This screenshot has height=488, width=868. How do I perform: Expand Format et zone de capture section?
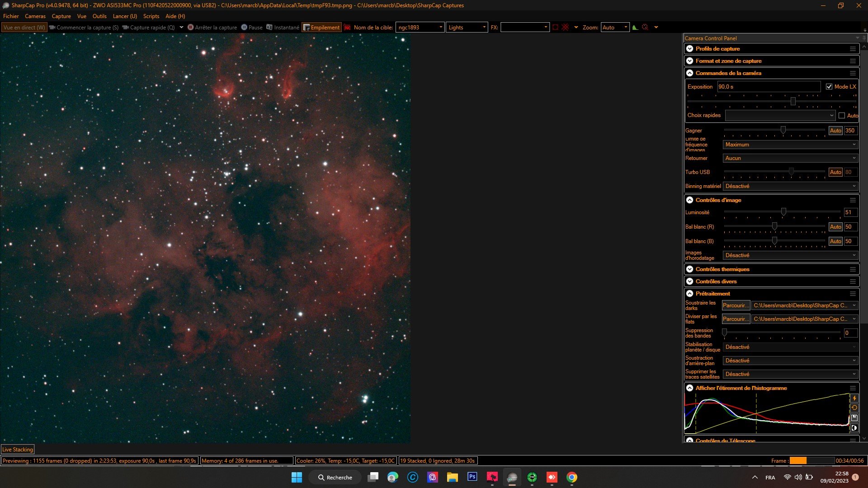pyautogui.click(x=690, y=61)
